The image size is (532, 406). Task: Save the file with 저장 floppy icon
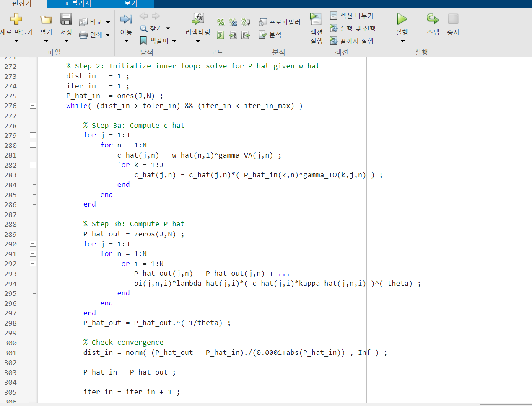click(x=66, y=19)
